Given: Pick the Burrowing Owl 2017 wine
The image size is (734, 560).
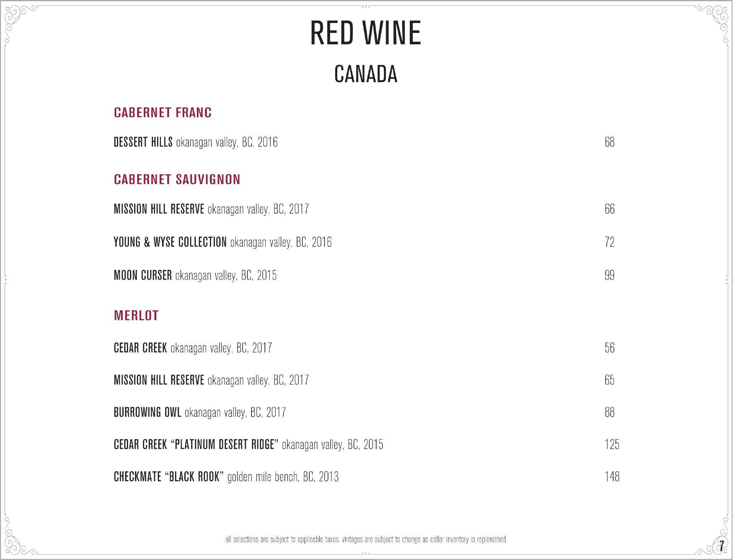Looking at the screenshot, I should pyautogui.click(x=200, y=412).
